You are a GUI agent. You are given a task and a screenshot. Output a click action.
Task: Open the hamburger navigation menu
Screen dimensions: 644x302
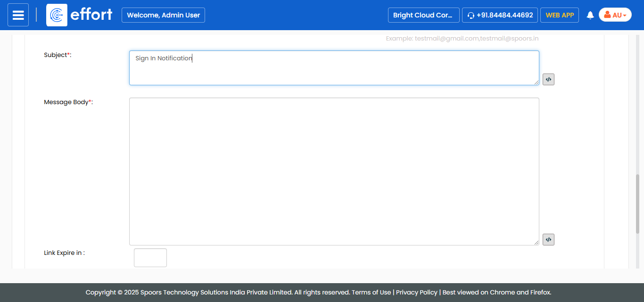point(18,15)
